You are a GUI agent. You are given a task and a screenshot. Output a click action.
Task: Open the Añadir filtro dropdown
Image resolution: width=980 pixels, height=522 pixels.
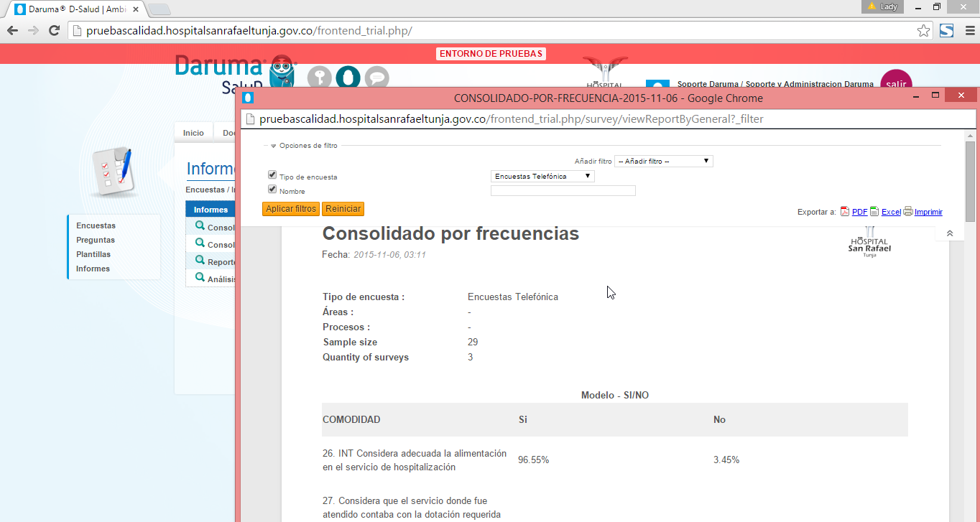click(663, 162)
